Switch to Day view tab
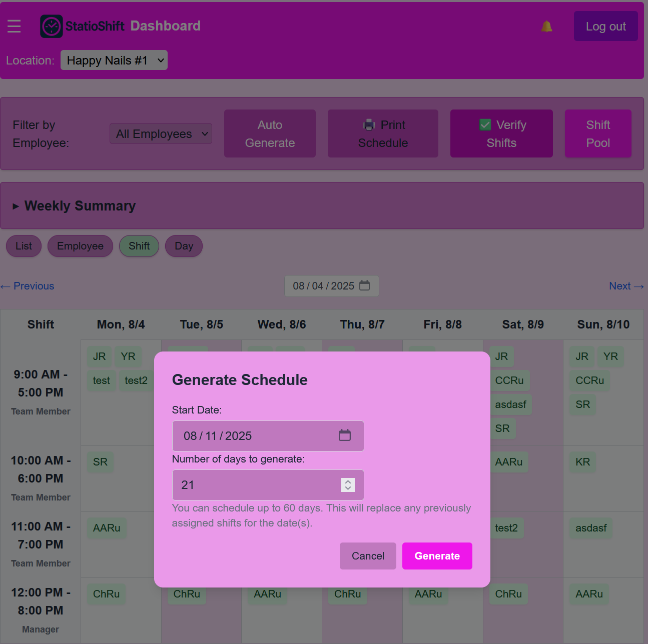 tap(184, 246)
